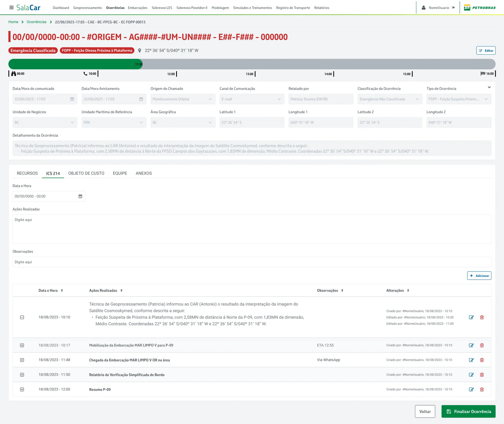The image size is (504, 424).
Task: Open the Embarcações menu item
Action: tap(137, 8)
